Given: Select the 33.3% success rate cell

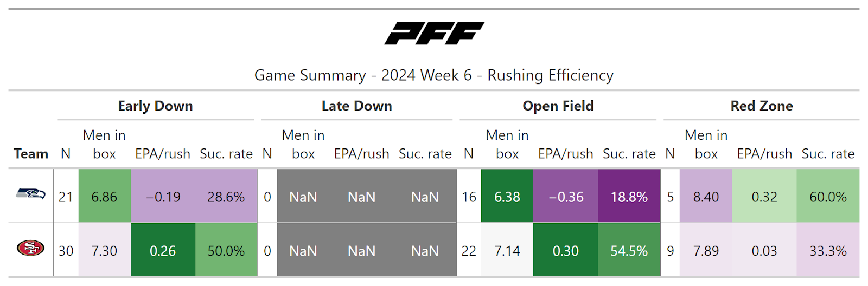Looking at the screenshot, I should 828,251.
